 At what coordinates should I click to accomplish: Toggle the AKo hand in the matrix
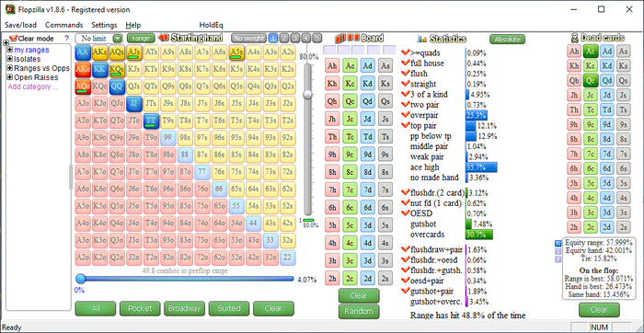point(83,69)
